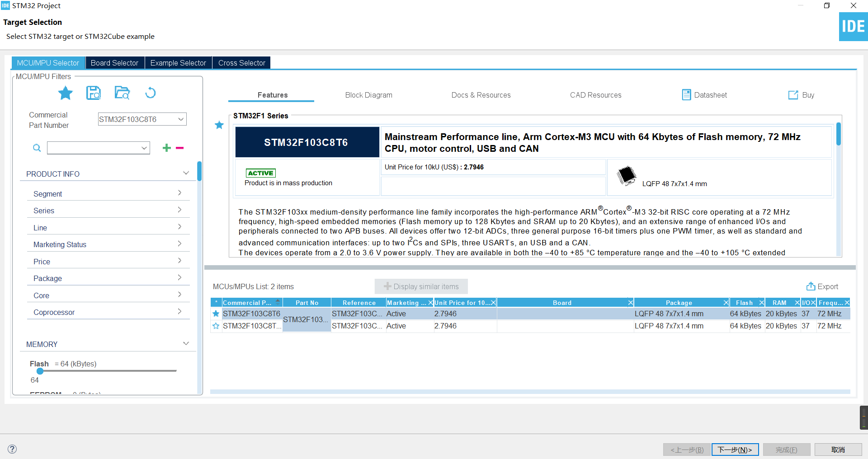Open the Block Diagram tab

click(x=369, y=95)
